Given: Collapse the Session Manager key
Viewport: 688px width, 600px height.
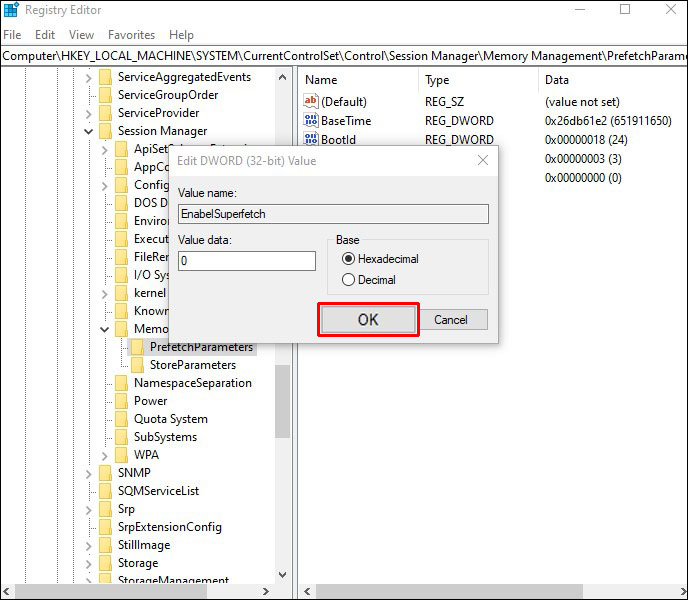Looking at the screenshot, I should [x=89, y=132].
